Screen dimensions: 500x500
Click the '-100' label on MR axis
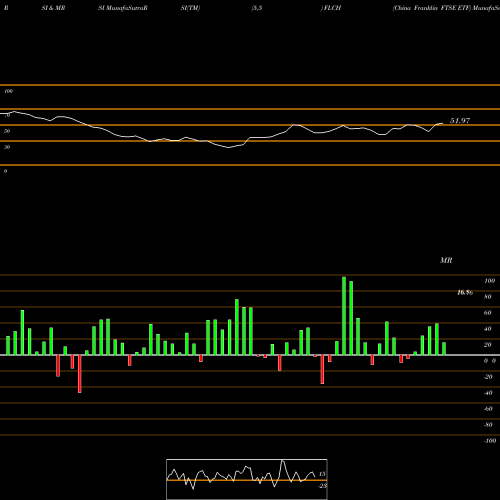pos(490,441)
